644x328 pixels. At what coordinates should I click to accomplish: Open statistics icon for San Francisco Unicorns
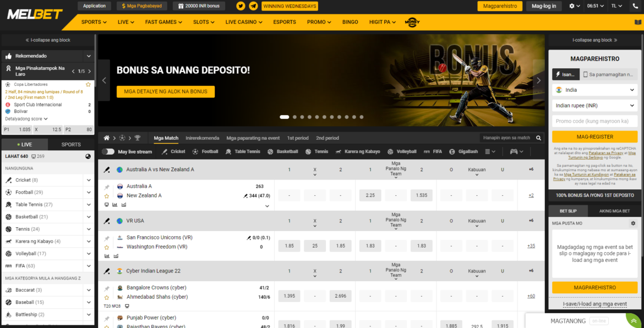(x=107, y=256)
